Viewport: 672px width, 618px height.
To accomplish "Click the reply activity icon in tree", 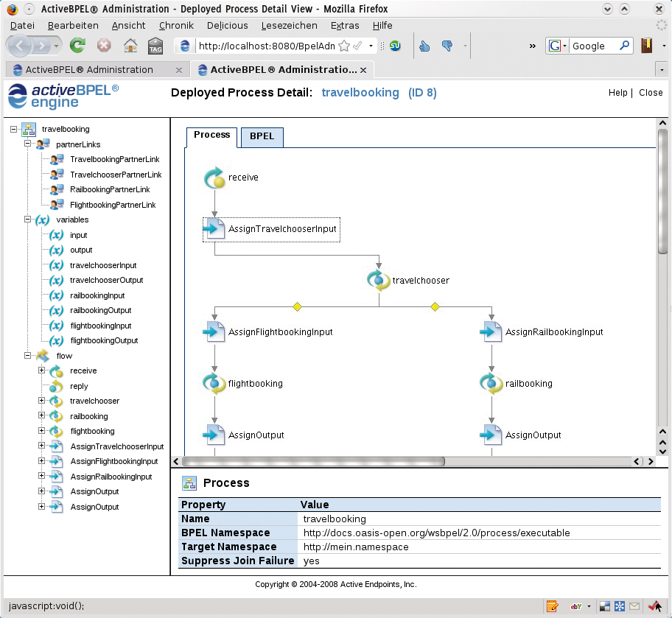I will point(56,386).
